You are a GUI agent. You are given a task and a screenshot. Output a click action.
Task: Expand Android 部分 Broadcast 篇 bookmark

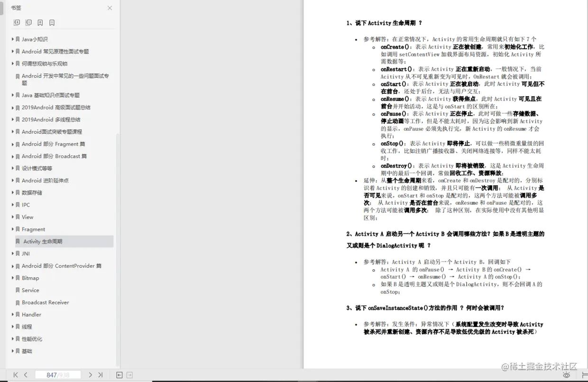click(13, 156)
